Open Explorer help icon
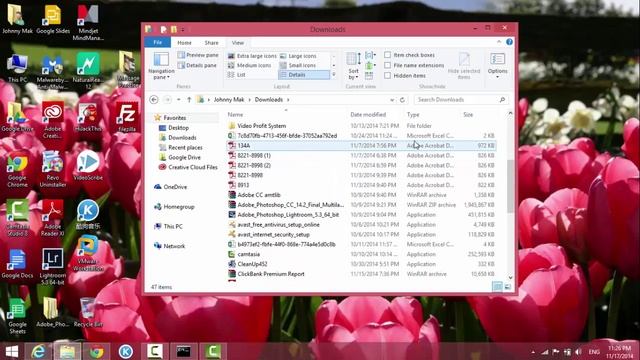640x360 pixels. point(509,42)
